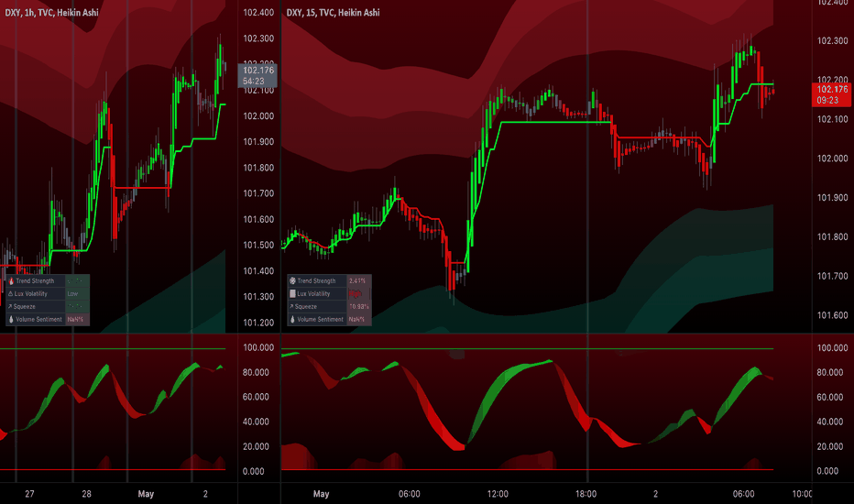
Task: Click the 10.93% Squeeze value, 15-minute dashboard
Action: 358,307
